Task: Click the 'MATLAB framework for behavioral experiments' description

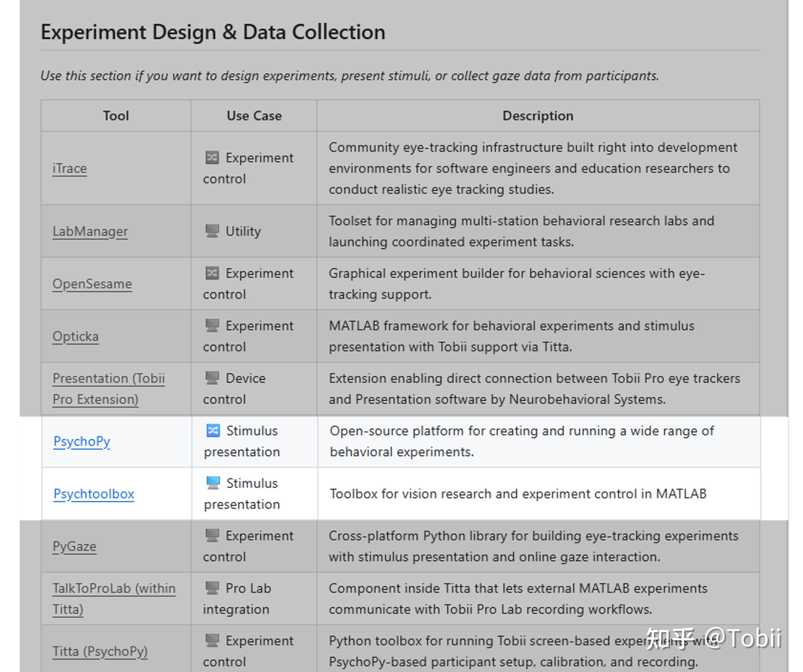Action: 512,336
